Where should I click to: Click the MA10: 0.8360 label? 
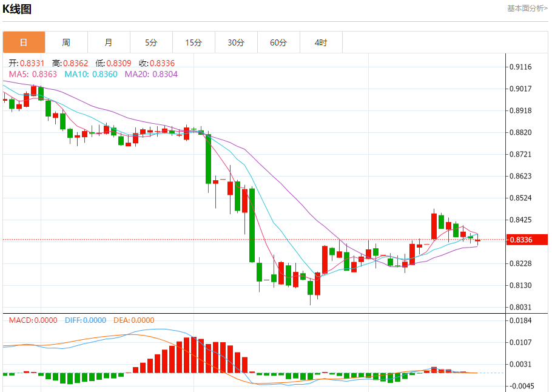coord(91,74)
